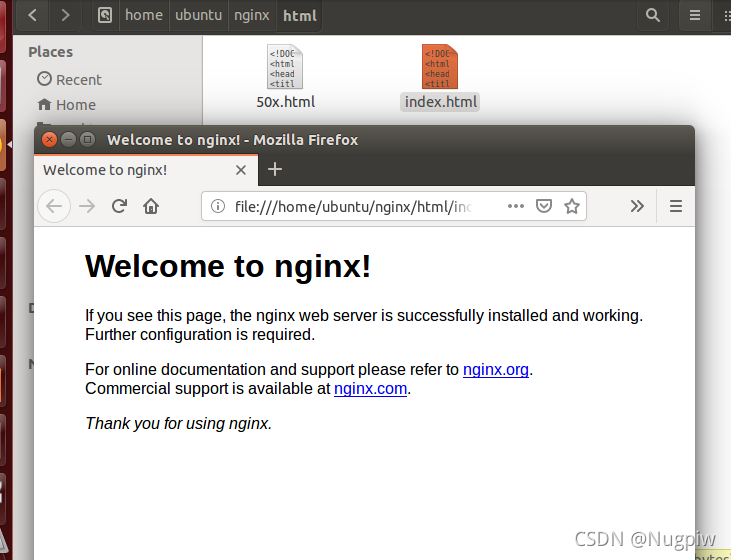Open the ubuntu path segment

point(199,15)
